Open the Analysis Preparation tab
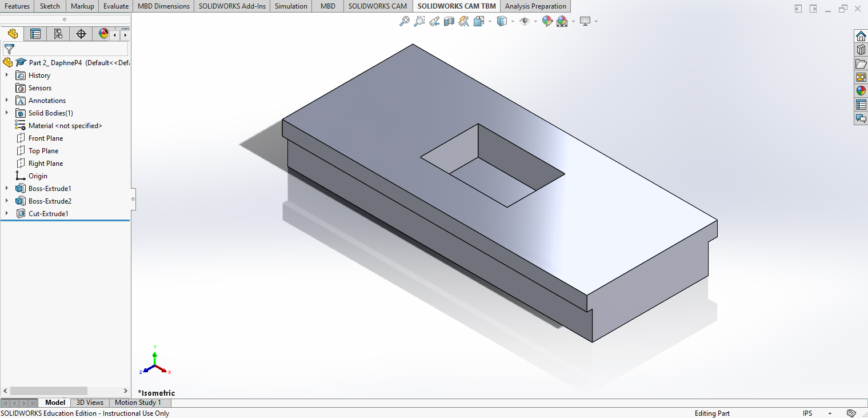The image size is (868, 418). [536, 6]
